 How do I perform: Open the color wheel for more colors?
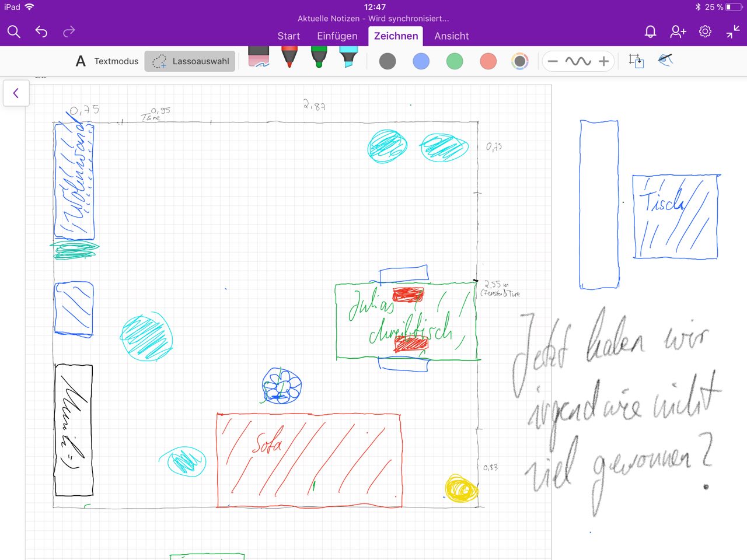[x=519, y=61]
